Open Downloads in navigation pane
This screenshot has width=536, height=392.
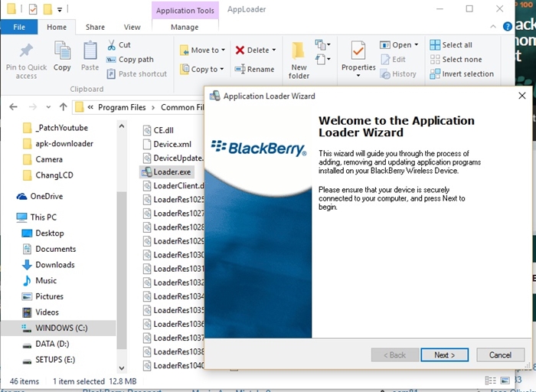pyautogui.click(x=48, y=264)
